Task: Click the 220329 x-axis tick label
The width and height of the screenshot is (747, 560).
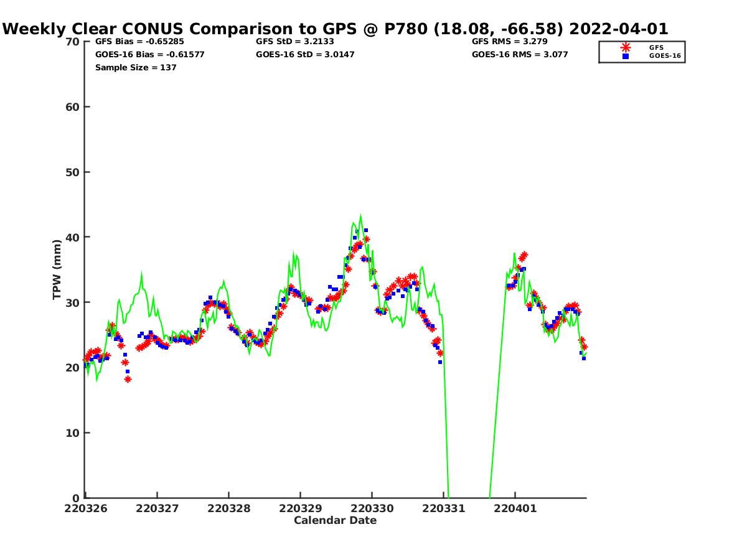Action: click(x=300, y=508)
